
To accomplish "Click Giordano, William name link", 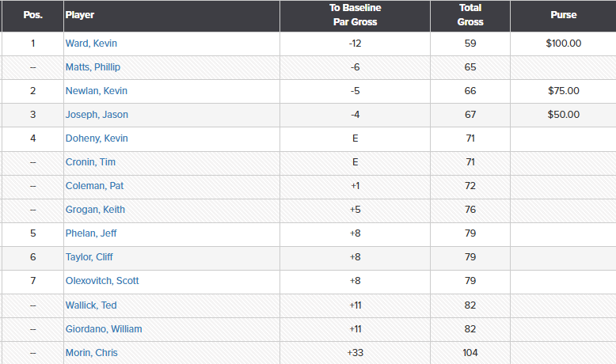I will click(x=104, y=329).
